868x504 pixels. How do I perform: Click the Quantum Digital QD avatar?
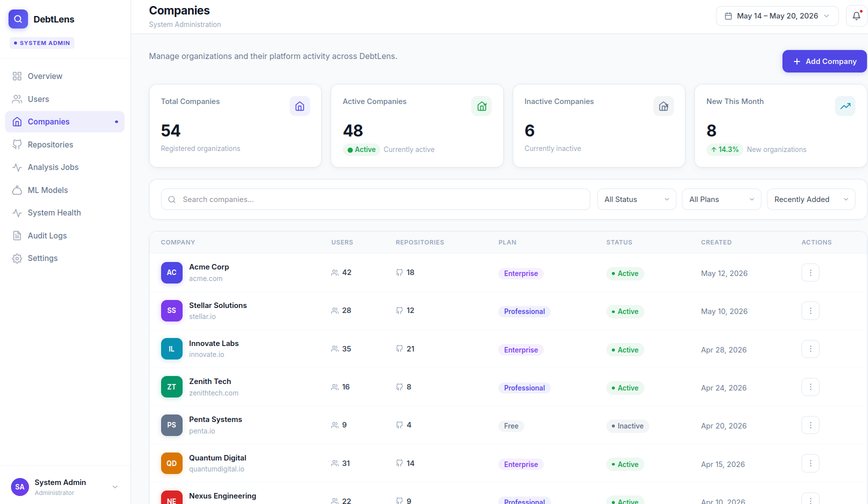pos(172,463)
